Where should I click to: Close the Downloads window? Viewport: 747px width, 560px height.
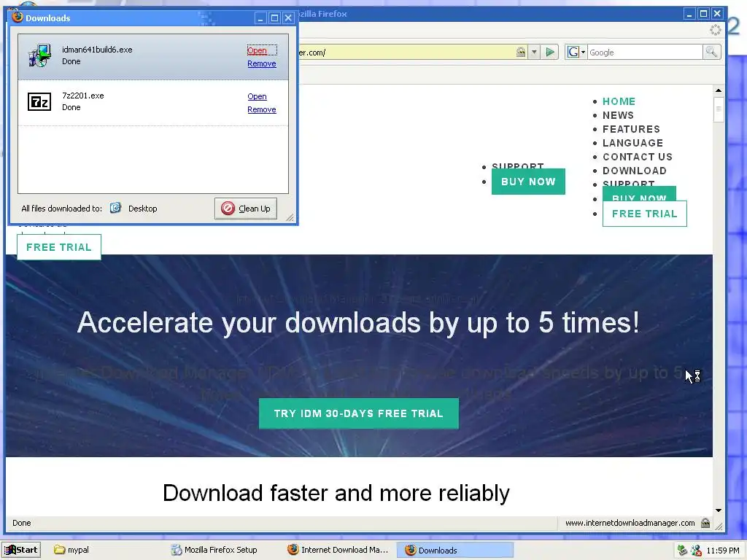(x=288, y=18)
